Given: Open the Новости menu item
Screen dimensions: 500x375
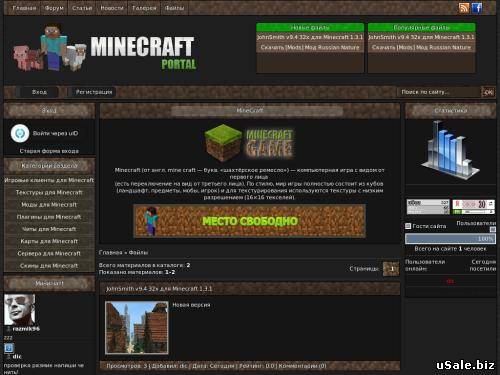Looking at the screenshot, I should coord(112,8).
